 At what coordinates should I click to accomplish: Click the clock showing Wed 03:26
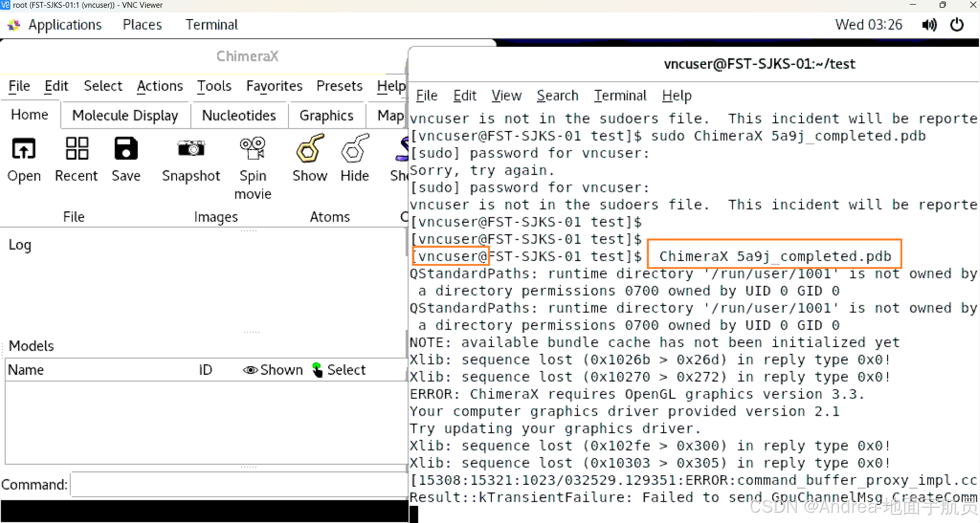pos(869,25)
